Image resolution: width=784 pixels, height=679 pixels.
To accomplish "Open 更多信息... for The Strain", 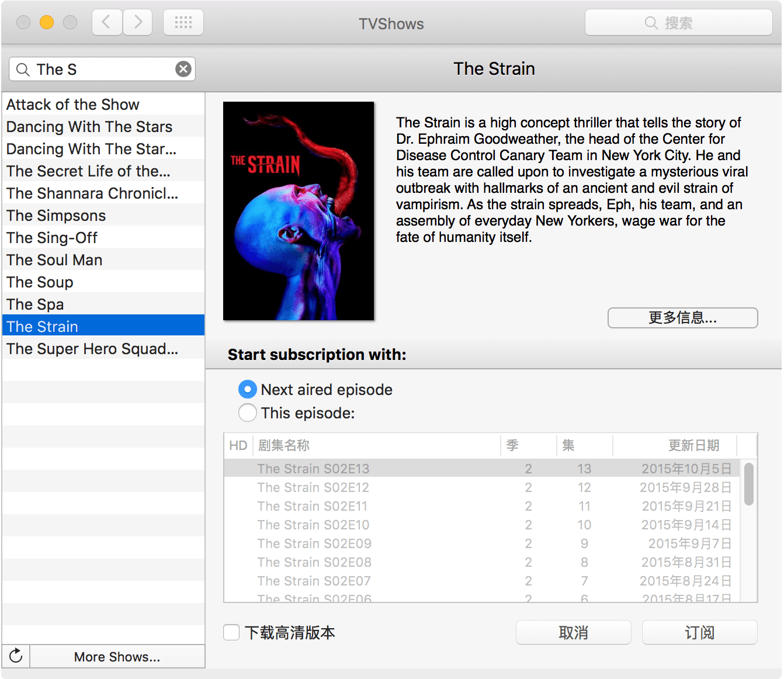I will click(x=683, y=318).
